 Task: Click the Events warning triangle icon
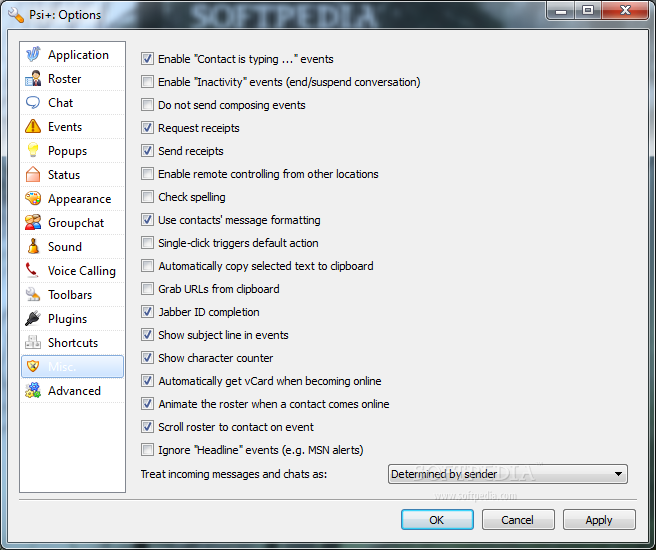(x=33, y=126)
